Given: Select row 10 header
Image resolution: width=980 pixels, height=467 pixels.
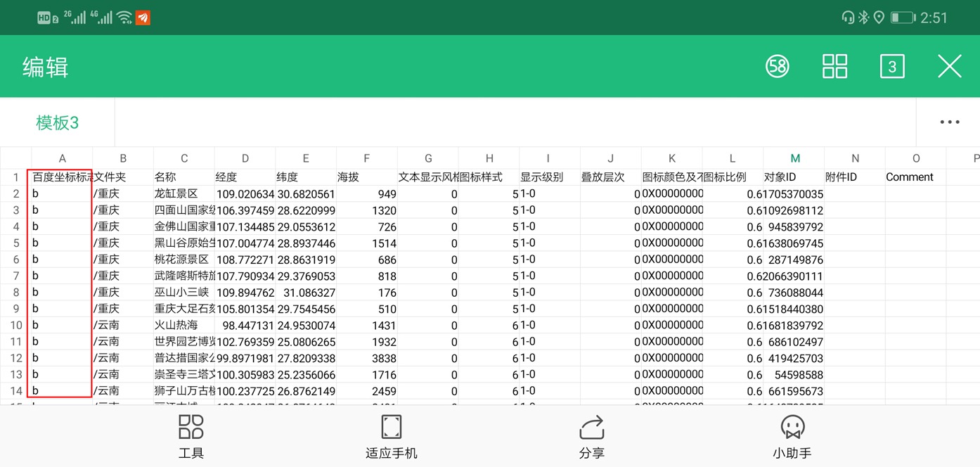Looking at the screenshot, I should tap(15, 325).
